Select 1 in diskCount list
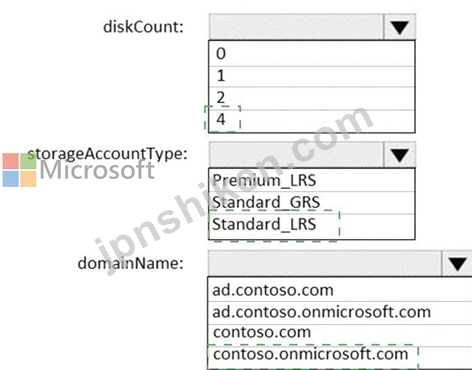 (x=312, y=76)
